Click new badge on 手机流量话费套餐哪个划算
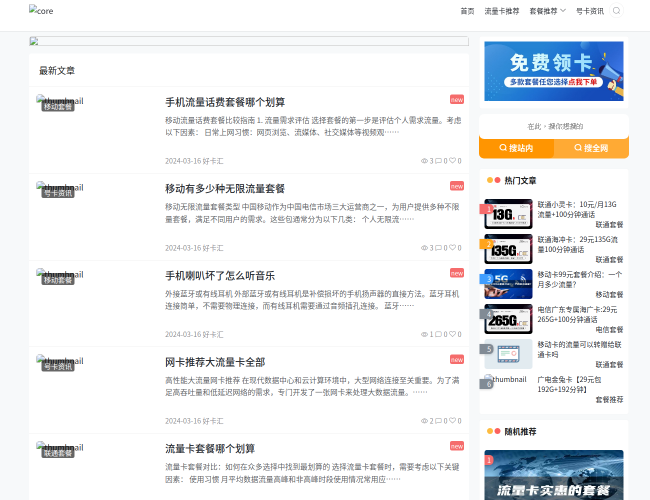Viewport: 650px width, 500px height. point(457,100)
